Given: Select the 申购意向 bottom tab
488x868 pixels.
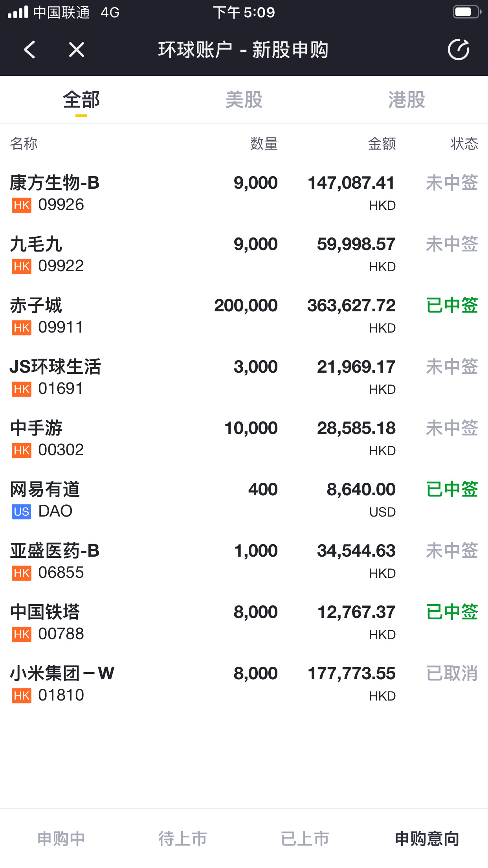Looking at the screenshot, I should tap(427, 839).
